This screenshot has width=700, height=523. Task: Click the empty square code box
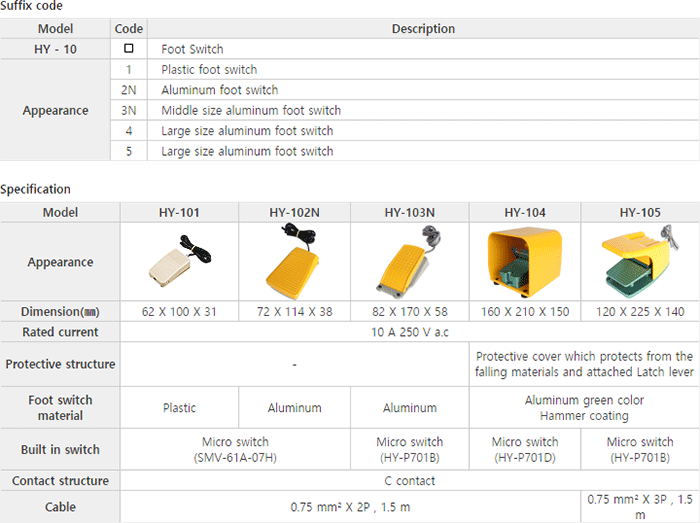[x=128, y=49]
